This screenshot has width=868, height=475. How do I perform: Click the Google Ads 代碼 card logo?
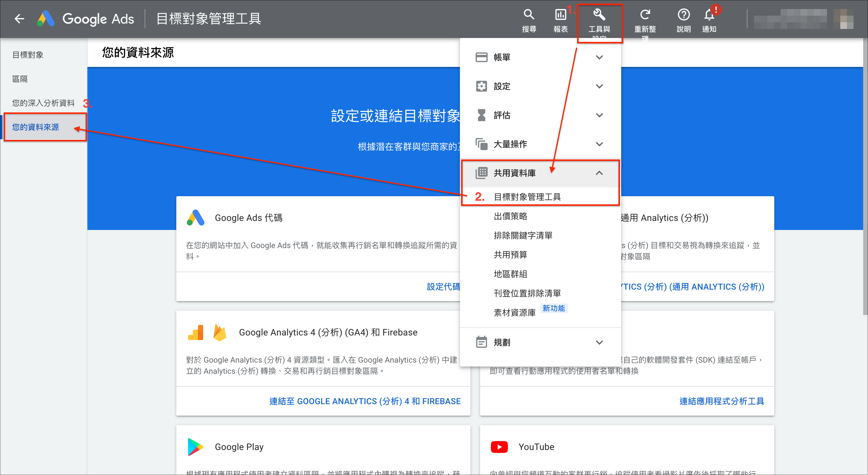pos(195,218)
